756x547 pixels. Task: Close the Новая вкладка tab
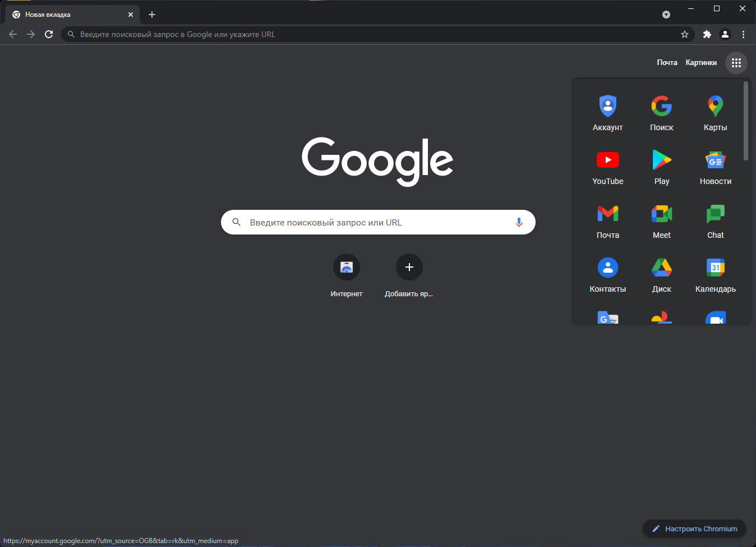coord(131,15)
